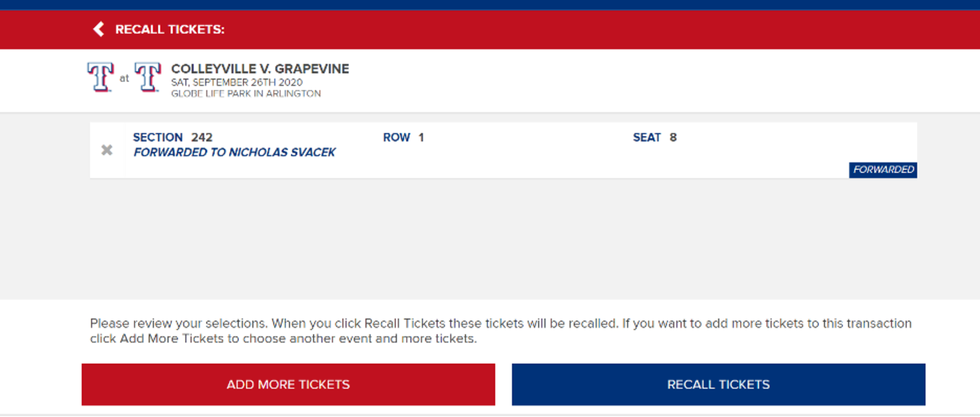Click Globe Life Park in Arlington venue

(246, 94)
